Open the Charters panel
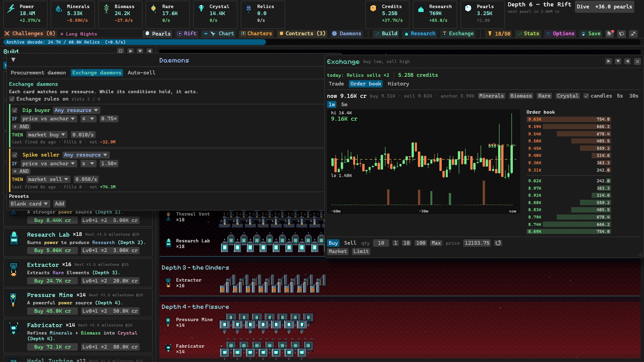The width and height of the screenshot is (644, 362). click(x=257, y=34)
